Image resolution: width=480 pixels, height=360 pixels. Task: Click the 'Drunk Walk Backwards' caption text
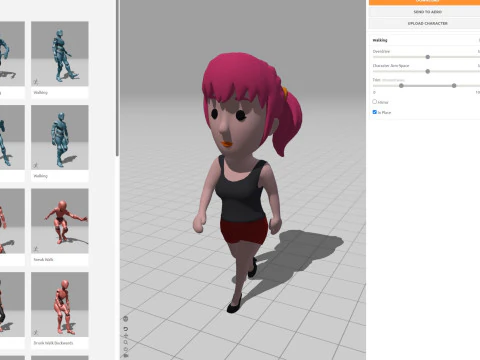53,343
